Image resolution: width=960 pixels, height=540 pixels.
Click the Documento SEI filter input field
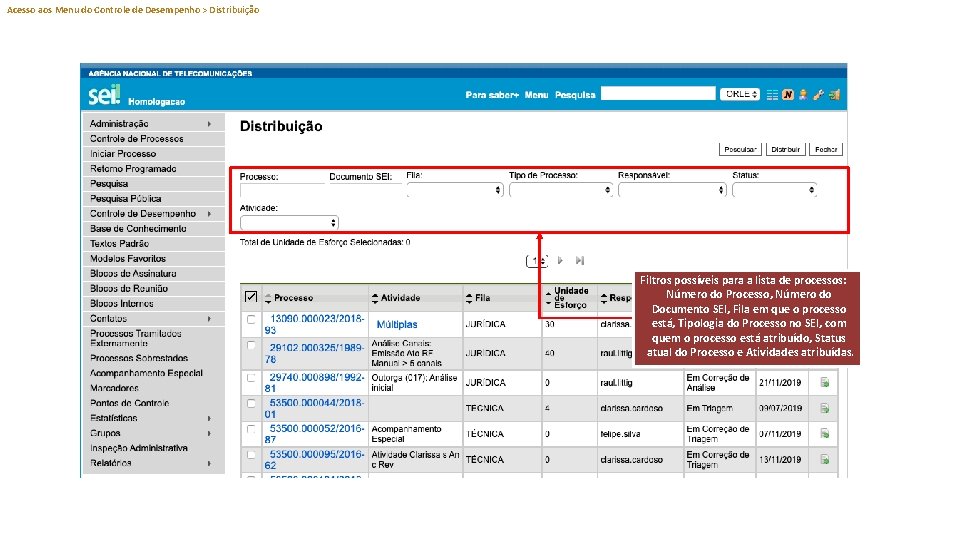[x=365, y=190]
